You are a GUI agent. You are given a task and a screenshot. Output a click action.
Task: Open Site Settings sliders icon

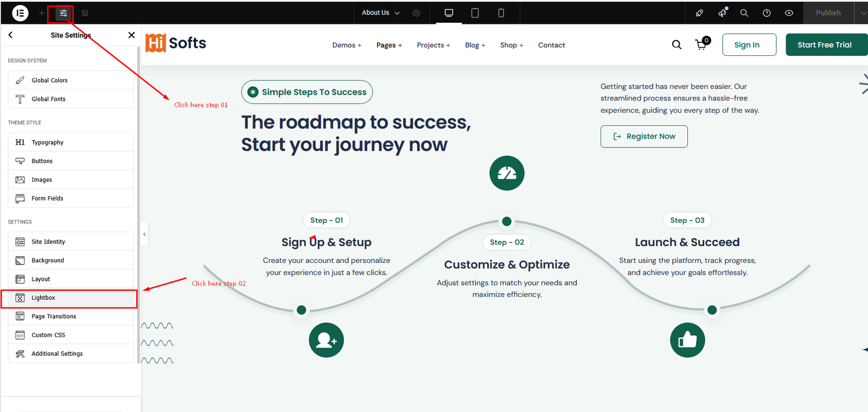click(x=63, y=13)
